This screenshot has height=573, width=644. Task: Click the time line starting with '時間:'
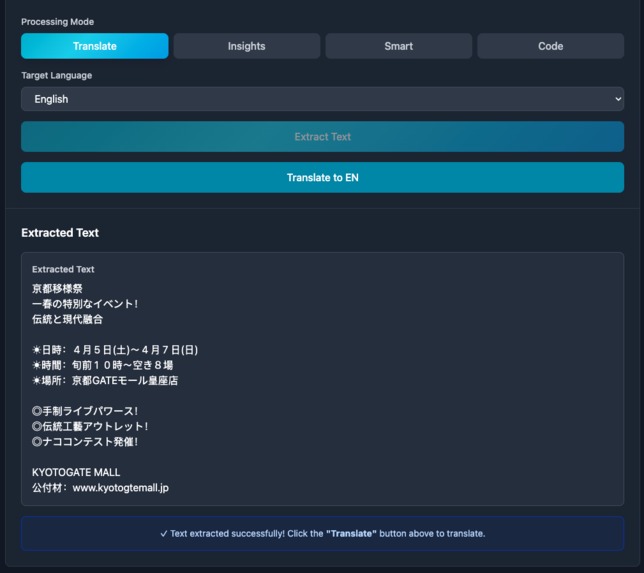pos(103,365)
